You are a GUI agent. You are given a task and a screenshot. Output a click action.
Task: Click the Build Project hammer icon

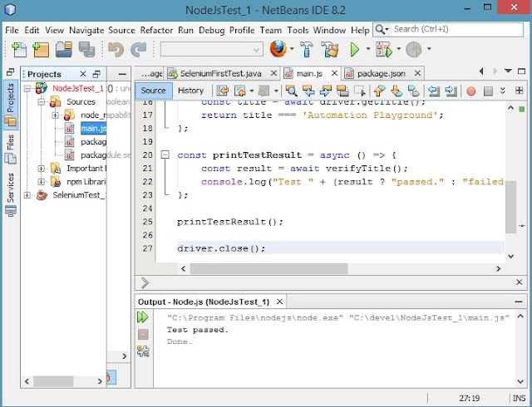[x=307, y=50]
